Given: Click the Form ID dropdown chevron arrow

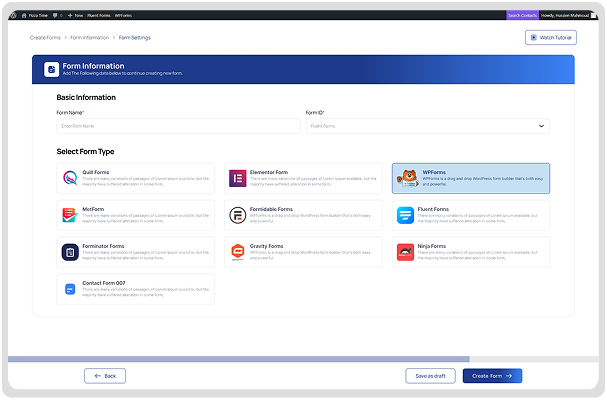Looking at the screenshot, I should (541, 126).
